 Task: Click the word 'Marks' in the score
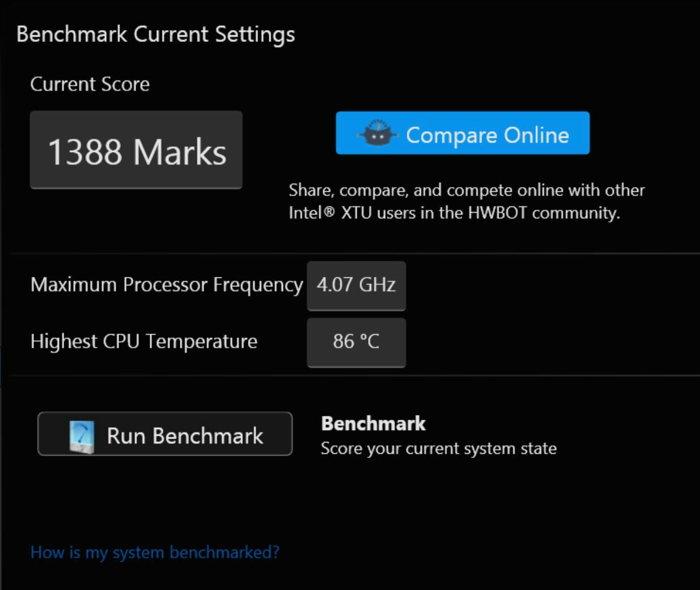tap(180, 152)
